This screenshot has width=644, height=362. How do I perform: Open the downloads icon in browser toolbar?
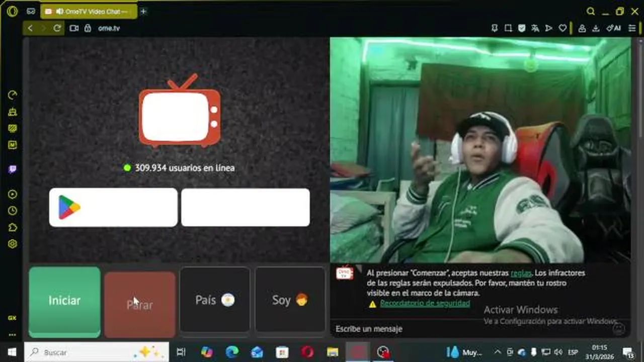596,28
